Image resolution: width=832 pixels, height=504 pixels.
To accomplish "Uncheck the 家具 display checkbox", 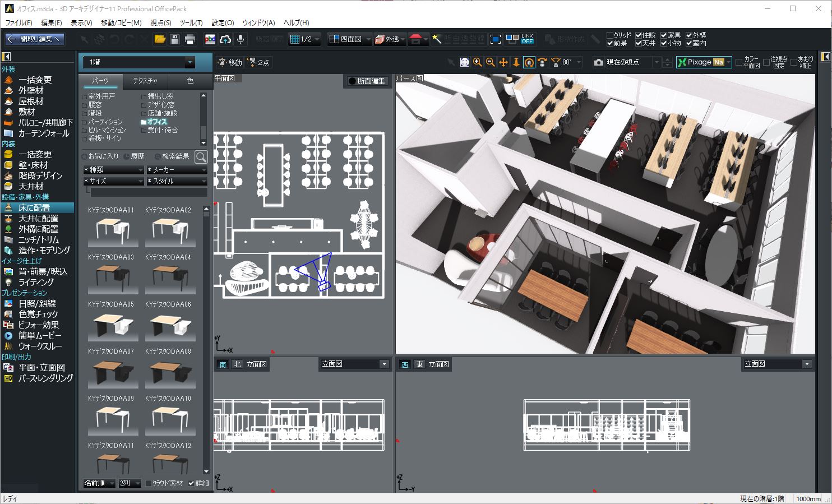I will click(664, 35).
